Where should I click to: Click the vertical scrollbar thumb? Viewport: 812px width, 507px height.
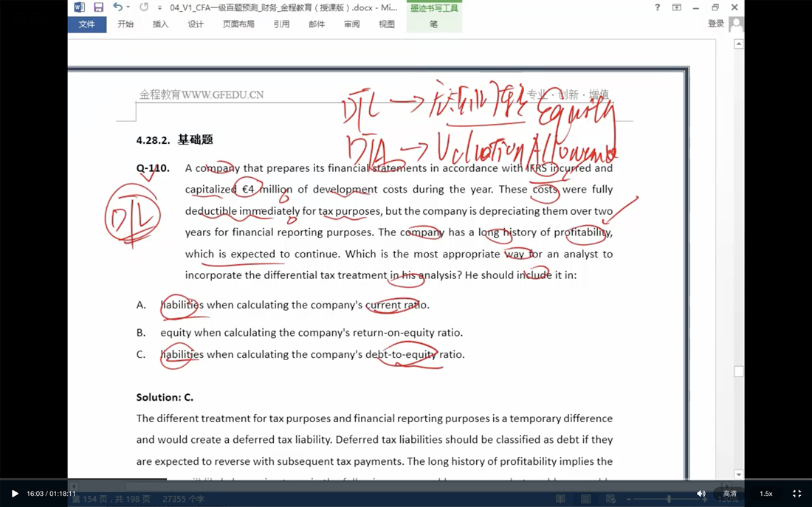739,371
